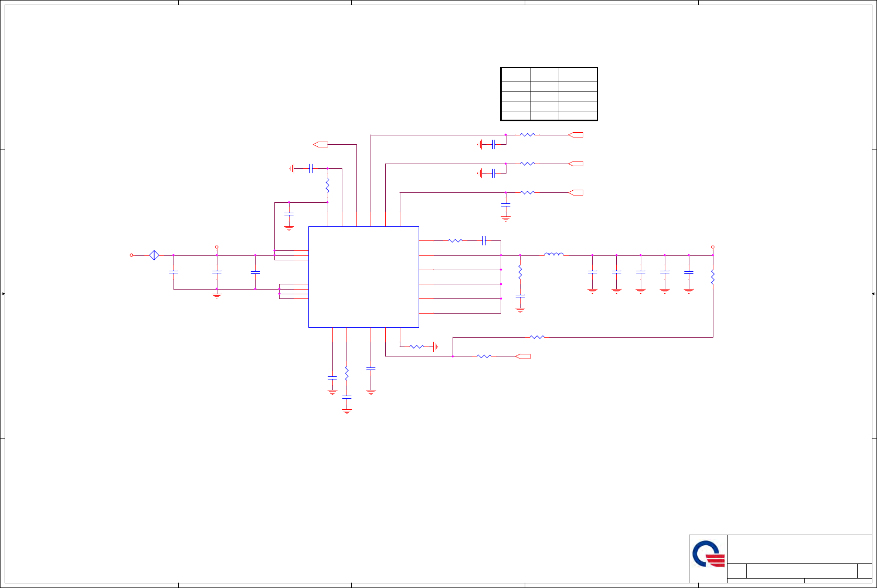
Task: Click the resistor with series capacitor under the IC
Action: pos(347,374)
